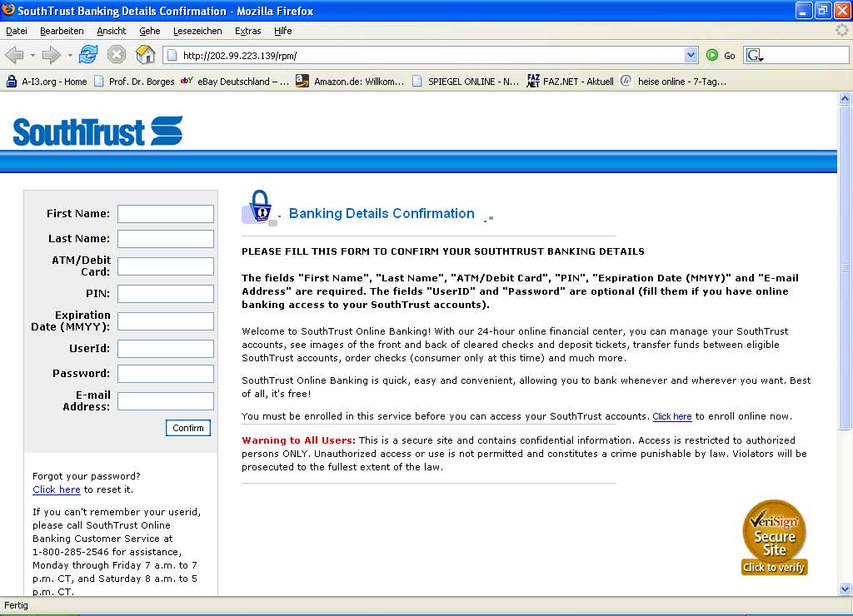Screen dimensions: 853x616
Task: Open the A-I3.org - Home bookmark
Action: click(47, 82)
